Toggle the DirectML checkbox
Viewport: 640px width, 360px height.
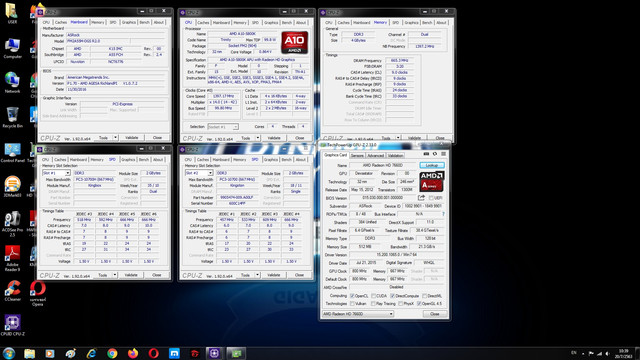424,296
